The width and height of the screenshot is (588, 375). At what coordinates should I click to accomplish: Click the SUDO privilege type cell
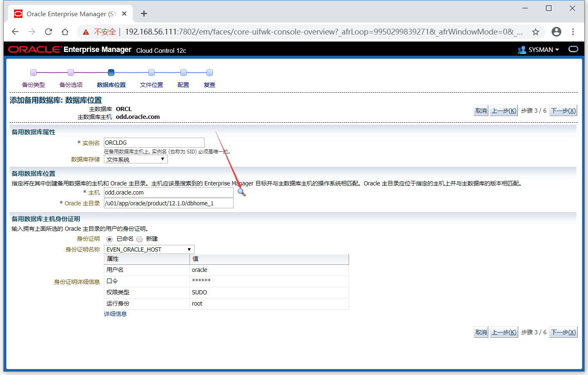(269, 293)
